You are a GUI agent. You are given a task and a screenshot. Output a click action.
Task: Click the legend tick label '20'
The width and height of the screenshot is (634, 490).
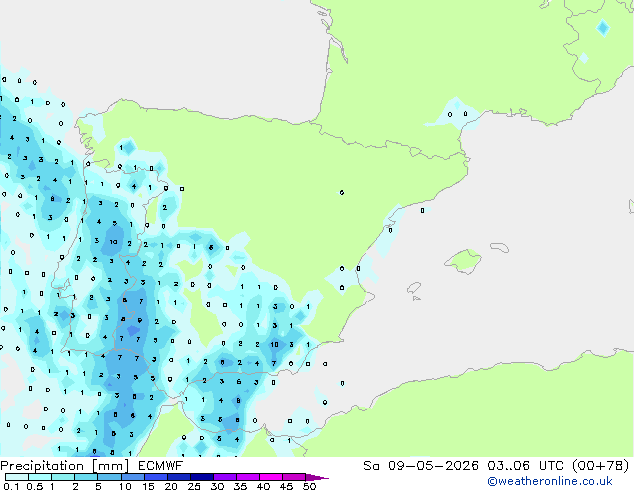(x=171, y=486)
